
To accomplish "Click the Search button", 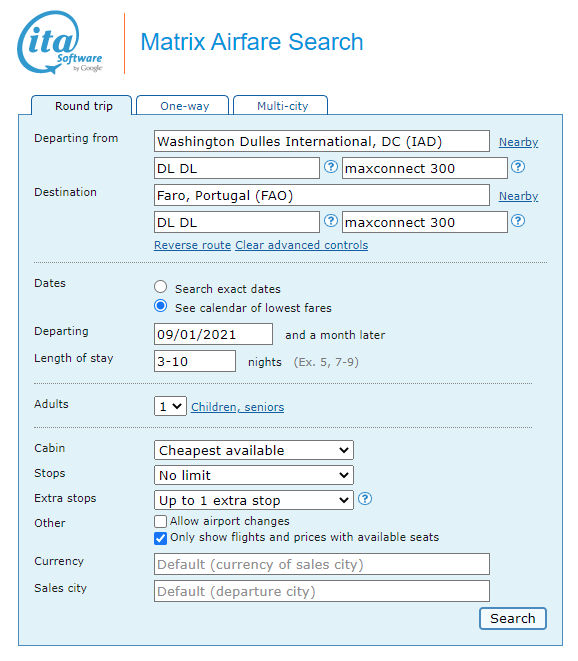I will tap(513, 618).
